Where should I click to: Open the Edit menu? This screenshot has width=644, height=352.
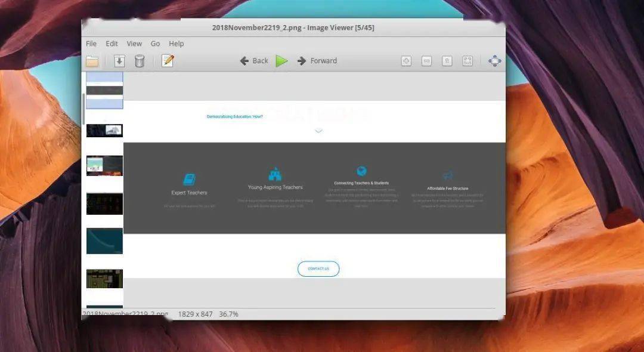pyautogui.click(x=112, y=44)
